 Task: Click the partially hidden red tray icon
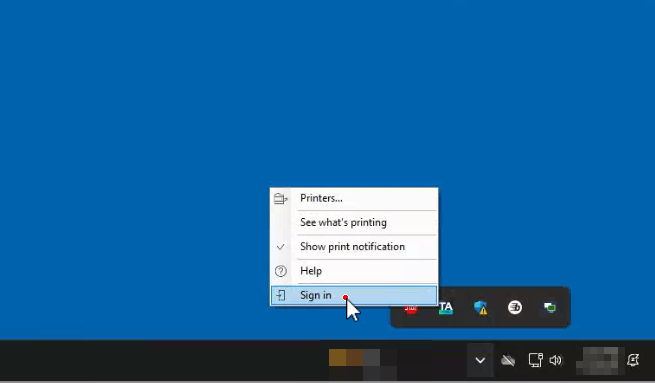coord(411,309)
